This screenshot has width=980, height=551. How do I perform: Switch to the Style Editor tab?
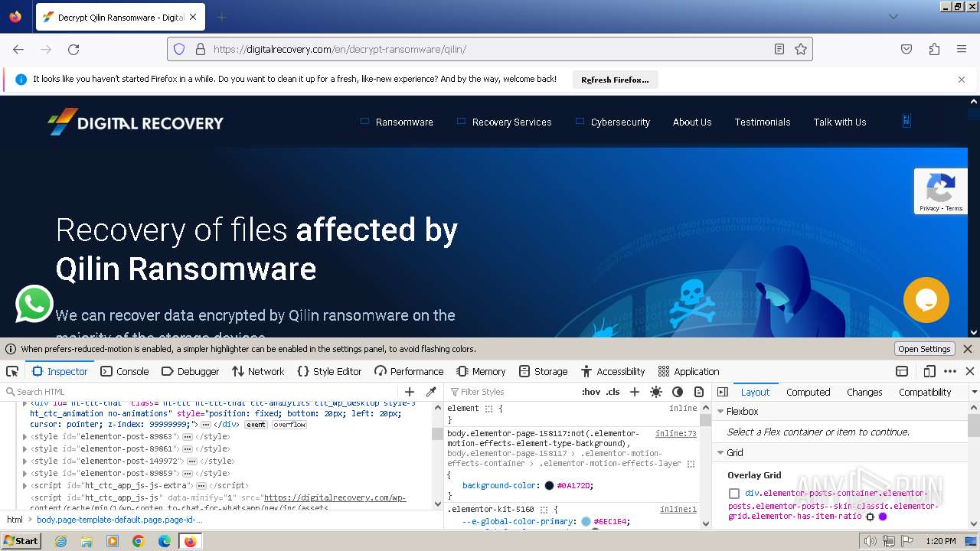(x=329, y=371)
